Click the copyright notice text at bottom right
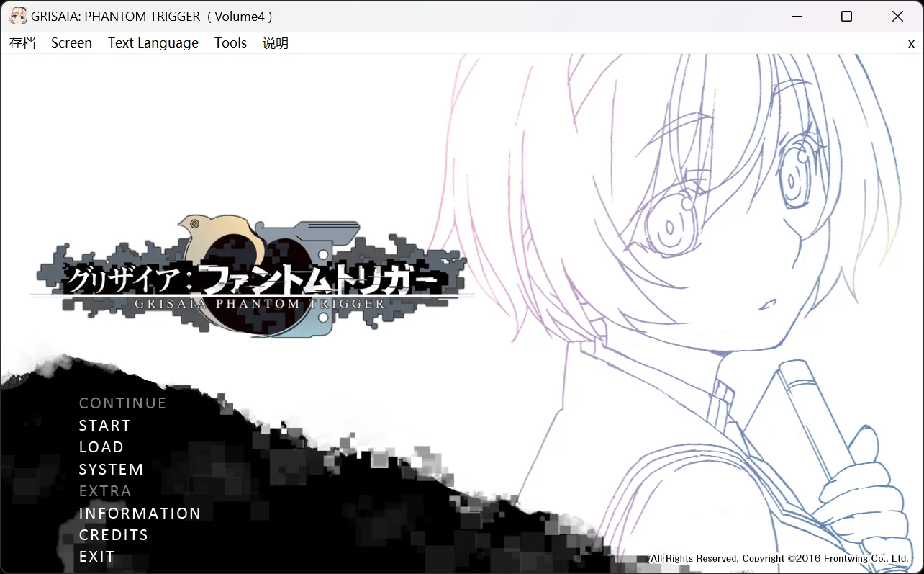 (779, 558)
